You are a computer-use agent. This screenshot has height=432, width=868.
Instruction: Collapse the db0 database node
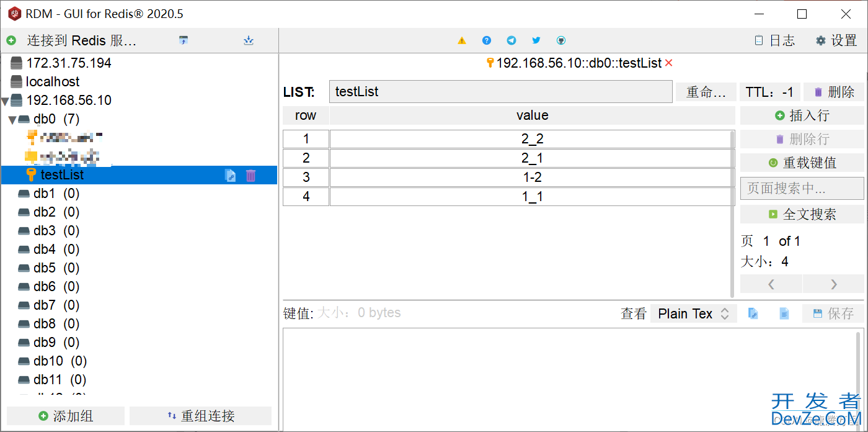[x=12, y=120]
